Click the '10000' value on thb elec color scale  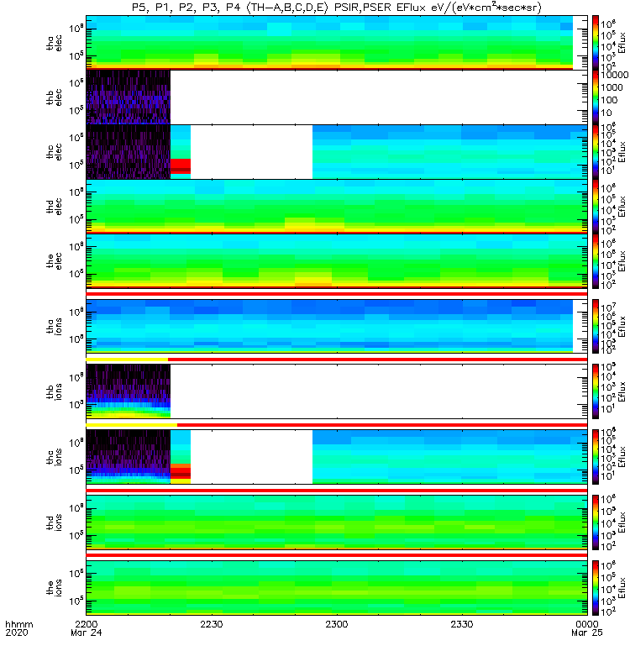pos(614,75)
